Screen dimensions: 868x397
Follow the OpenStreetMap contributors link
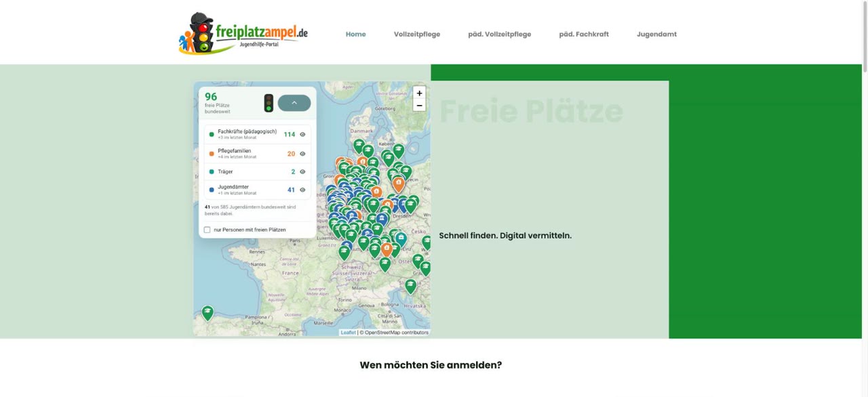pyautogui.click(x=397, y=333)
